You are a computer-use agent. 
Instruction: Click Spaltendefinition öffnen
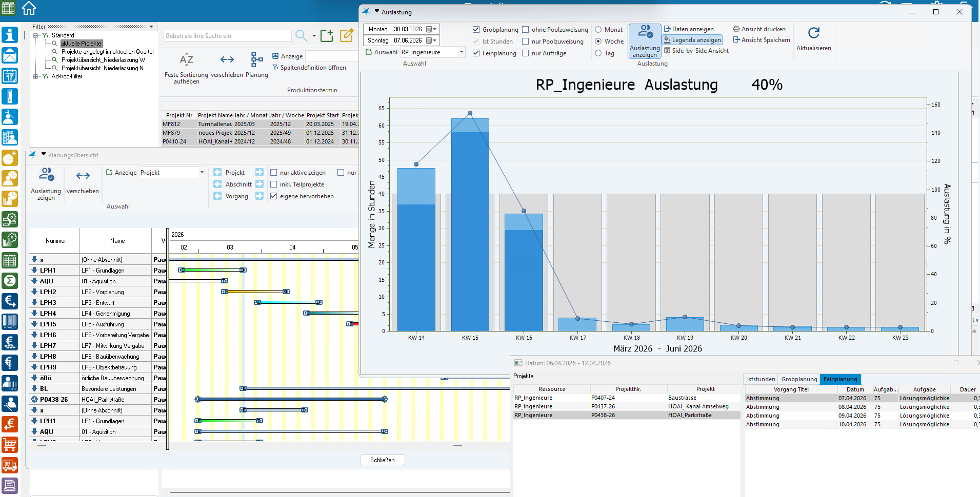[x=313, y=68]
